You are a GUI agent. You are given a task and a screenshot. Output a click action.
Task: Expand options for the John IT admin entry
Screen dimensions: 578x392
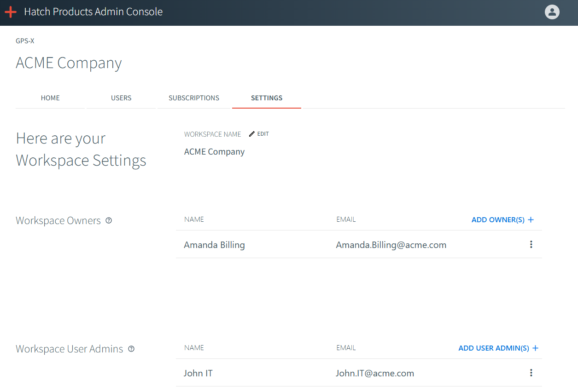531,373
